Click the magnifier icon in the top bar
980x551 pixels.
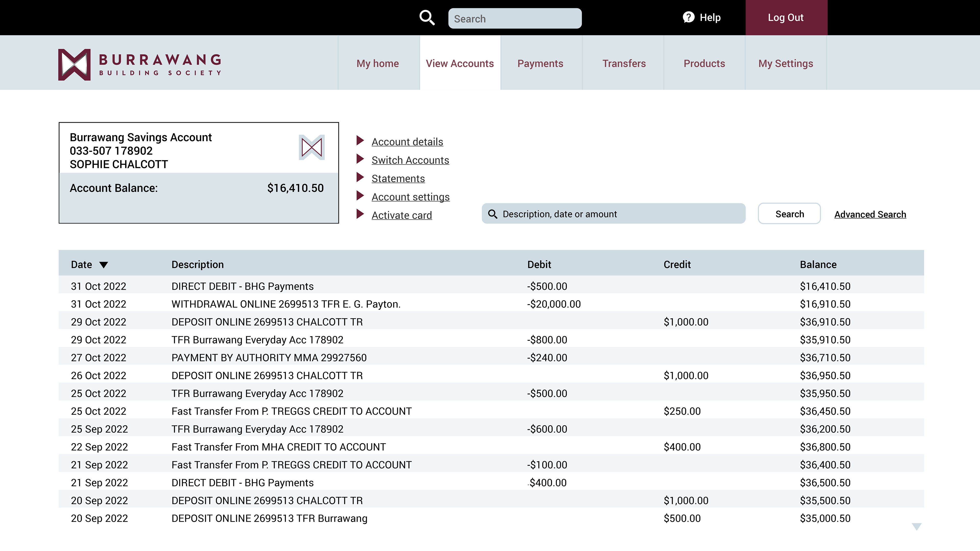tap(427, 18)
